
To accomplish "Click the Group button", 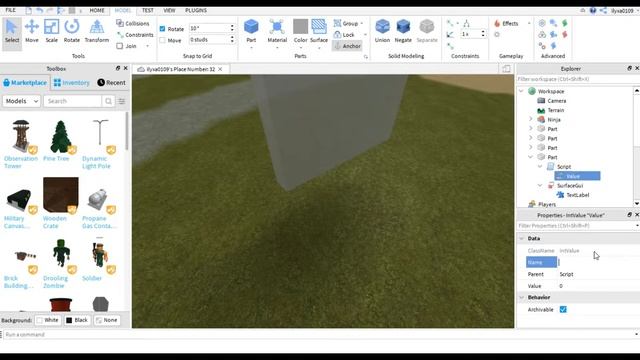I will point(346,24).
